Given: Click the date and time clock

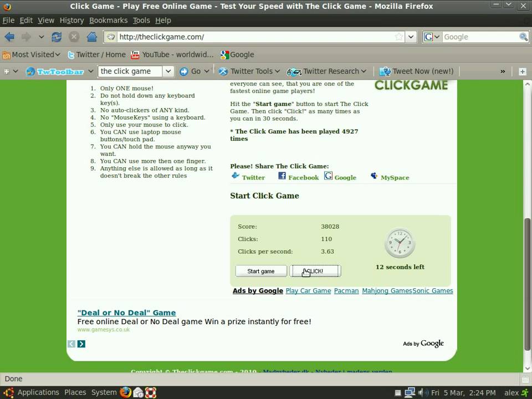Looking at the screenshot, I should tap(463, 393).
